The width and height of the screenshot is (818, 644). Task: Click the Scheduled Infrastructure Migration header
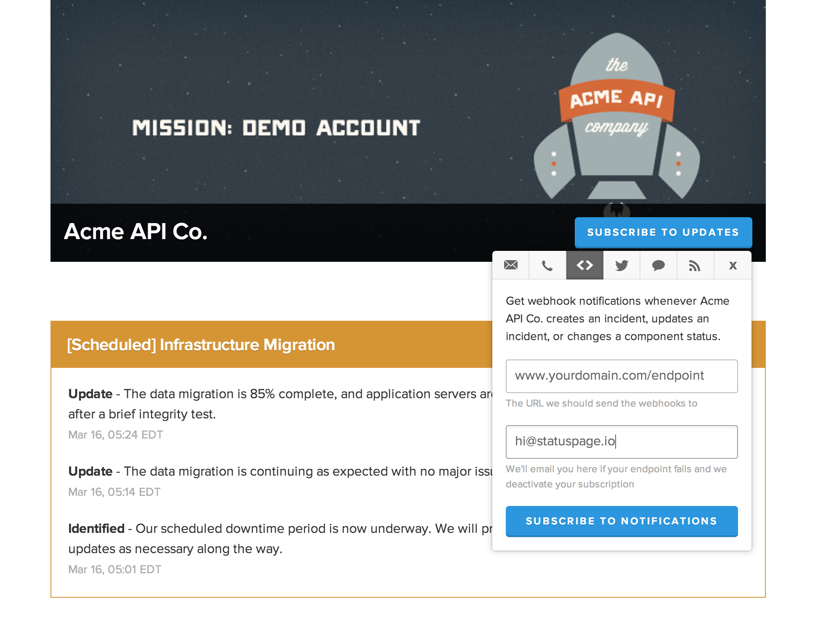pos(201,344)
